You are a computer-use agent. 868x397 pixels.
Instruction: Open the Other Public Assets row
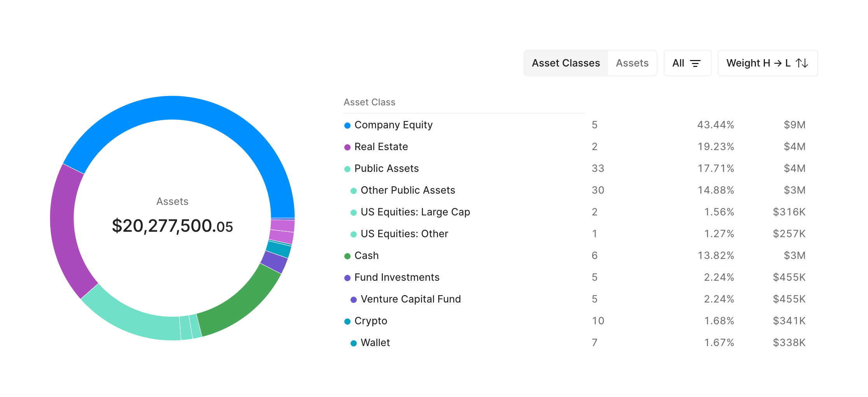(x=408, y=190)
